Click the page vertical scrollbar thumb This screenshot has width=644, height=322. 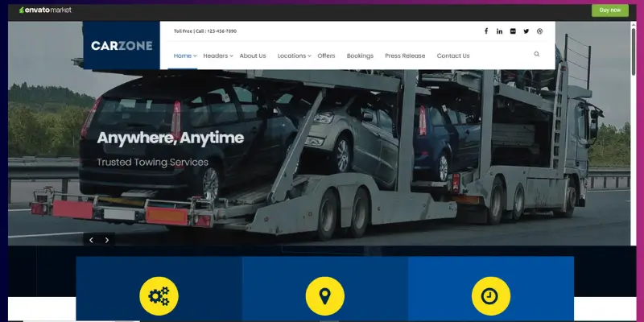634,52
